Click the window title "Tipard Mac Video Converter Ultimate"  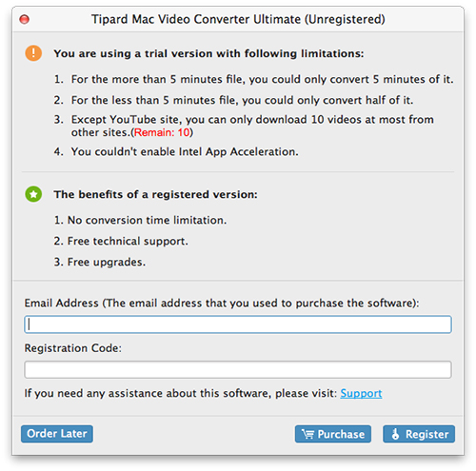pos(196,19)
